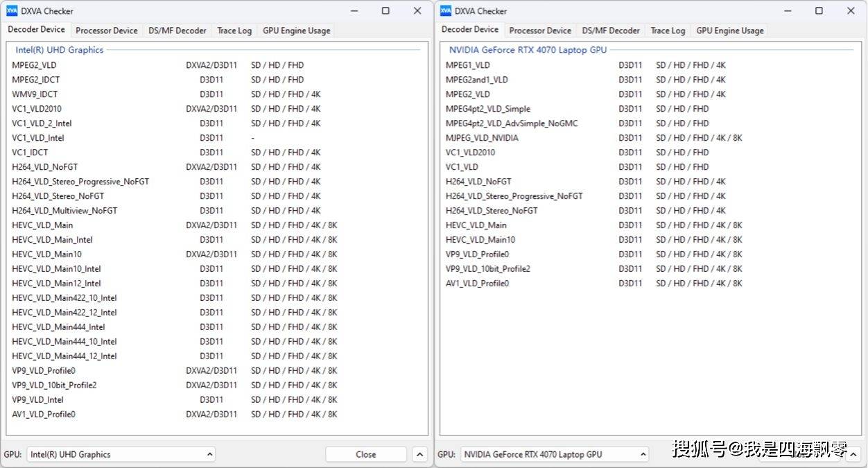Viewport: 868px width, 468px height.
Task: Show the Trace Log tab in NVIDIA window
Action: click(x=668, y=31)
